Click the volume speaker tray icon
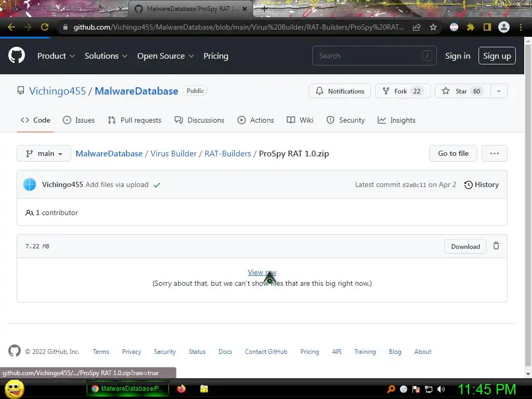This screenshot has height=399, width=532. tap(441, 389)
